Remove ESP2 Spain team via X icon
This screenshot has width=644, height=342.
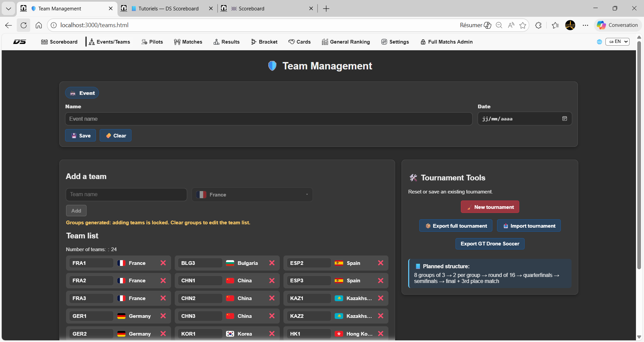(380, 263)
